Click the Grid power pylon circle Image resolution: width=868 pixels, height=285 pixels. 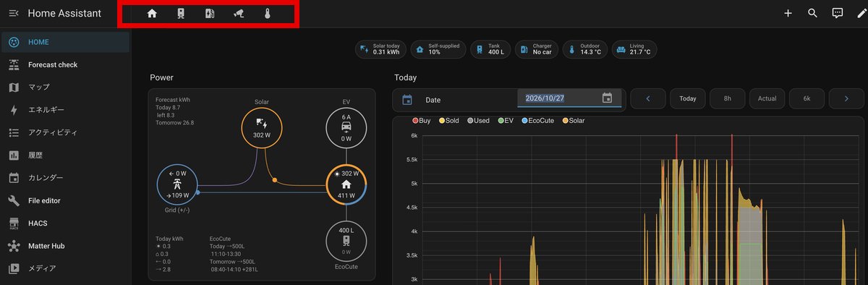point(177,184)
